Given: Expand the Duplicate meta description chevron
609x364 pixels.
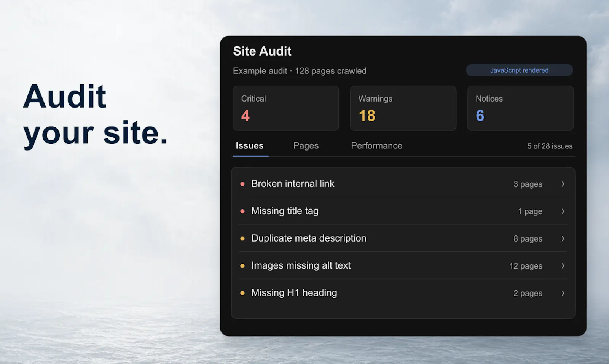Looking at the screenshot, I should (563, 239).
